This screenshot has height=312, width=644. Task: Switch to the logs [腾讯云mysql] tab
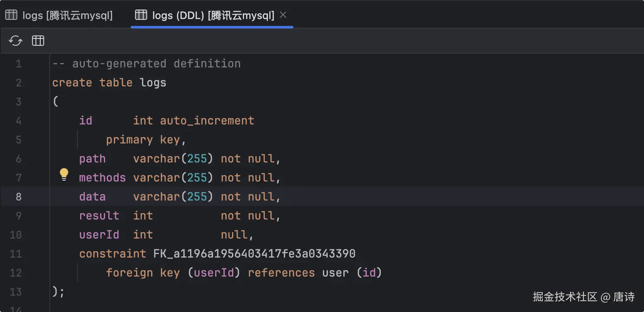[67, 16]
